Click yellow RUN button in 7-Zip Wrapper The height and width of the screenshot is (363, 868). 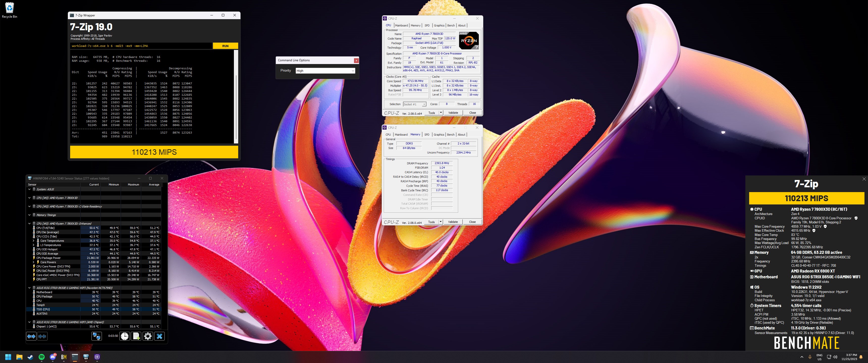click(225, 46)
